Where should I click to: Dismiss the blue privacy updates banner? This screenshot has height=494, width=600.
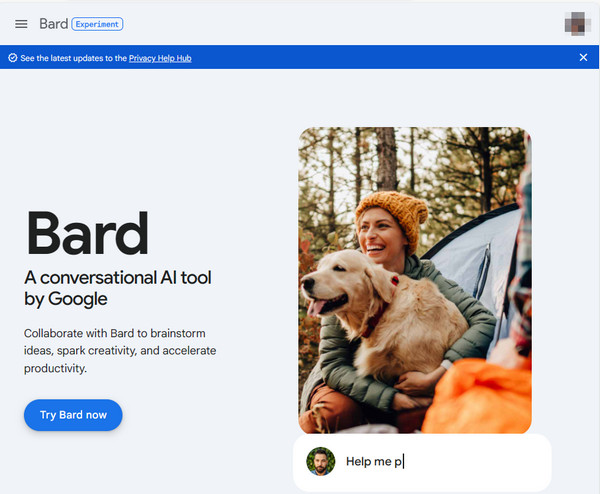point(583,57)
